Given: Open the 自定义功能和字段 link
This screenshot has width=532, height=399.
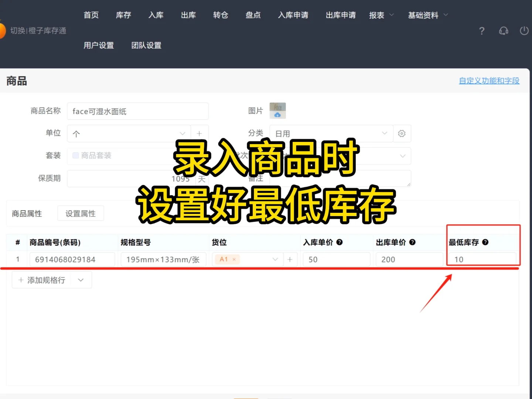Looking at the screenshot, I should 489,81.
